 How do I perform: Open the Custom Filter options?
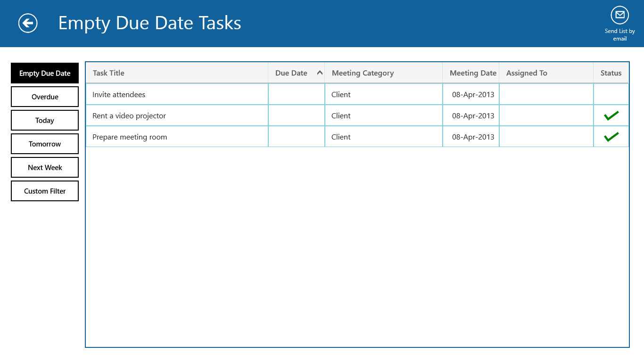[44, 191]
